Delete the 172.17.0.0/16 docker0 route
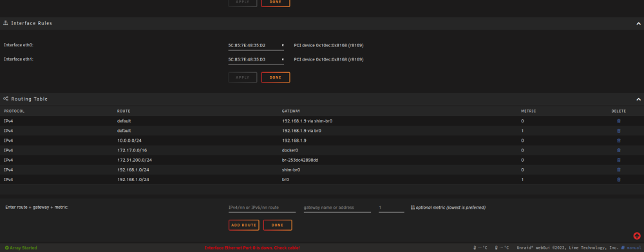The image size is (644, 252). pyautogui.click(x=618, y=150)
